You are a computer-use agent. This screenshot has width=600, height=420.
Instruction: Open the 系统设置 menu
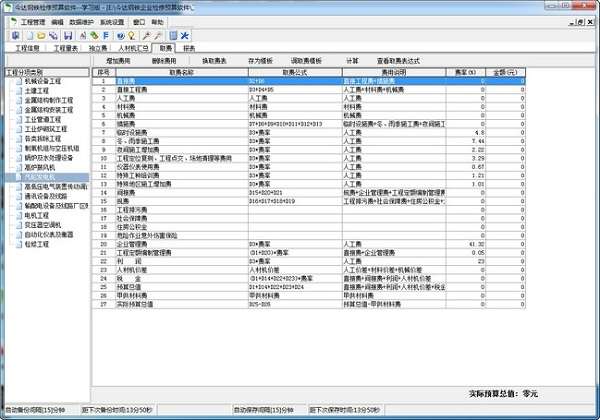(112, 22)
